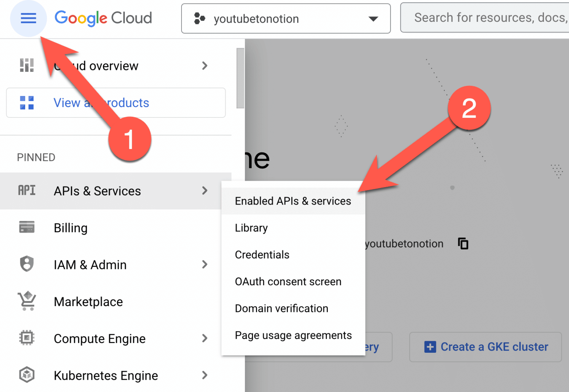Screen dimensions: 569x392
Task: Click Create a GKE cluster
Action: point(486,347)
